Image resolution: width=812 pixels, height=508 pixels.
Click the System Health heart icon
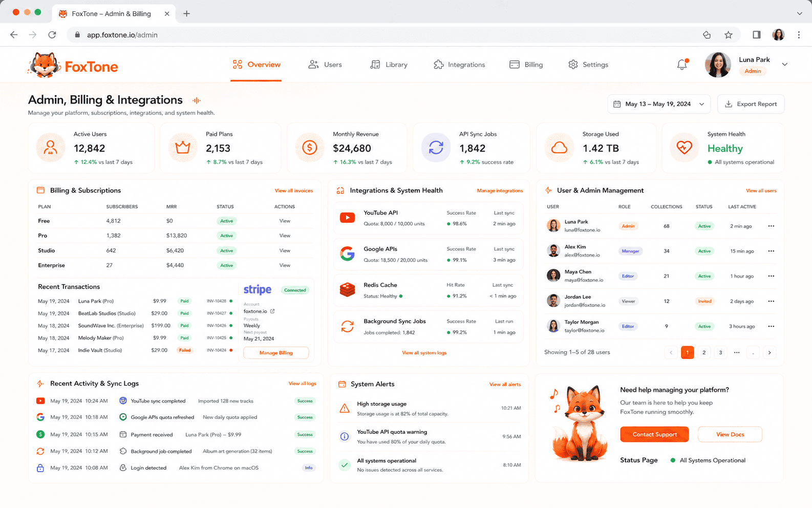(685, 147)
